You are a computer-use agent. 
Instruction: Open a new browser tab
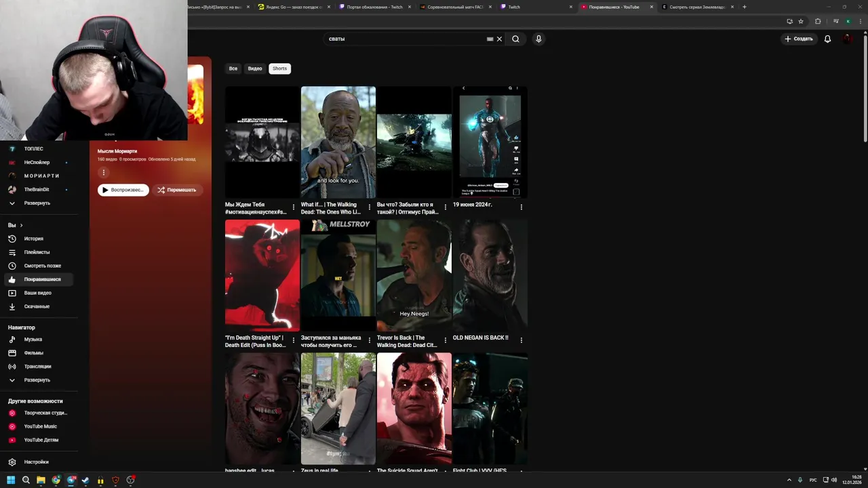coord(744,7)
